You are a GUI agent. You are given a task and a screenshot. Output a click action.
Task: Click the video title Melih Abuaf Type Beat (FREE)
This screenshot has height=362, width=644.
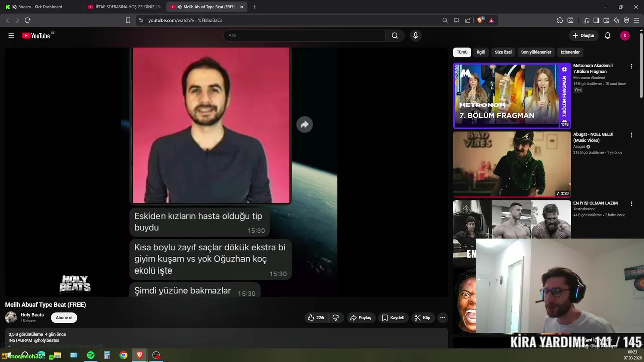45,305
